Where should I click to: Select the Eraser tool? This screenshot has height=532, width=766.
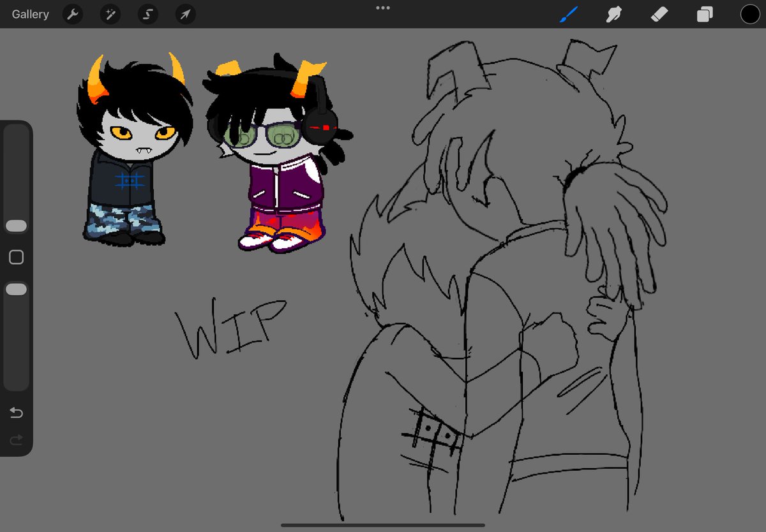(659, 14)
